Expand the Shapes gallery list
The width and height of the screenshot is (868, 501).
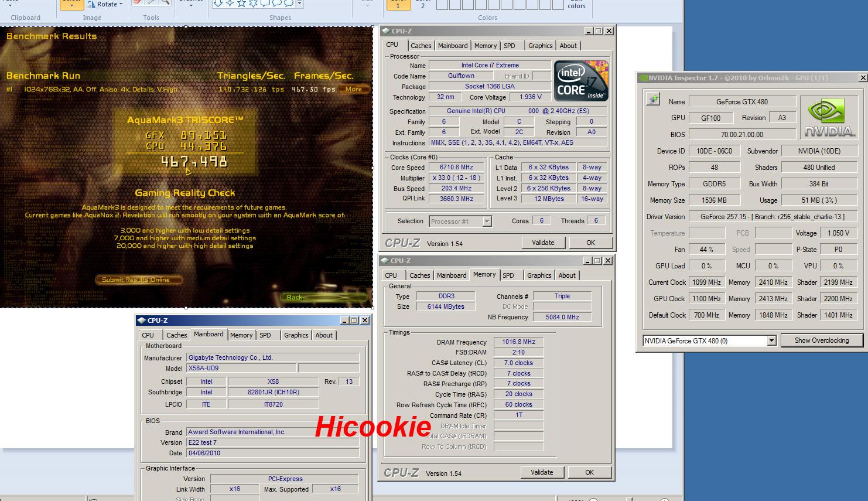click(300, 4)
